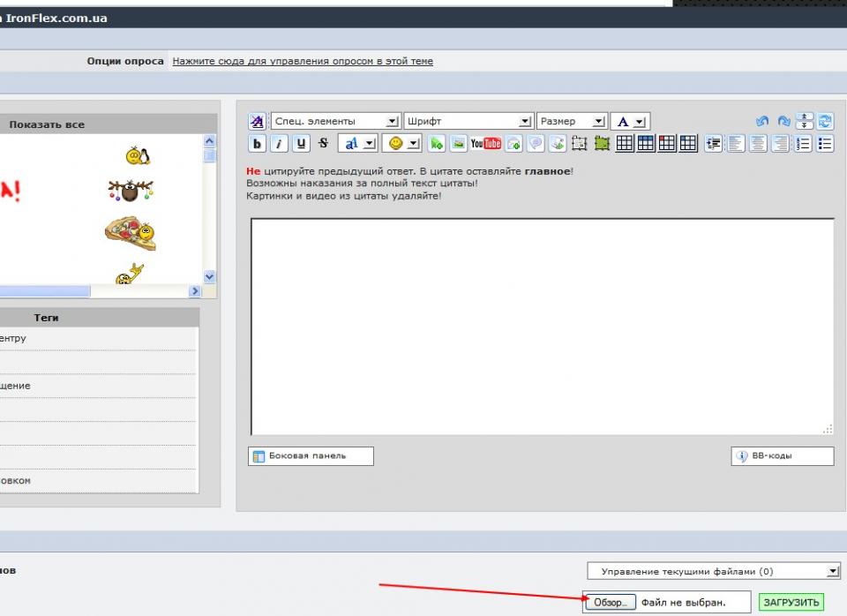This screenshot has height=616, width=847.
Task: Click the redo arrow icon
Action: 783,122
